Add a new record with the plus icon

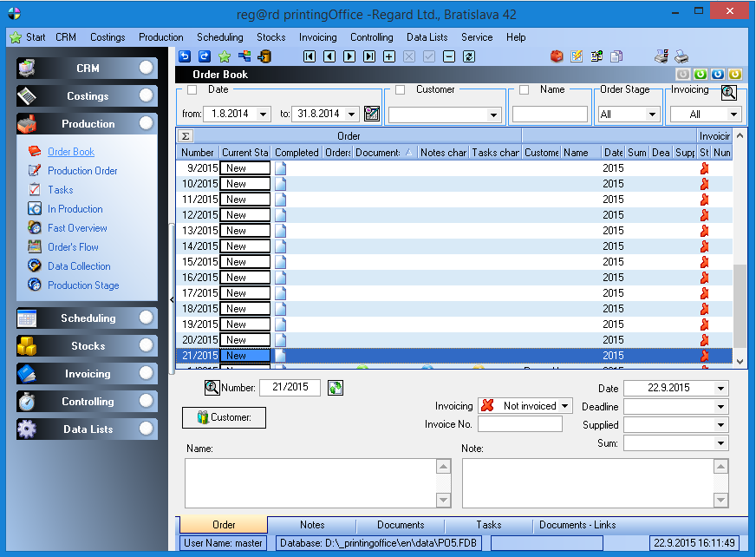[x=389, y=56]
